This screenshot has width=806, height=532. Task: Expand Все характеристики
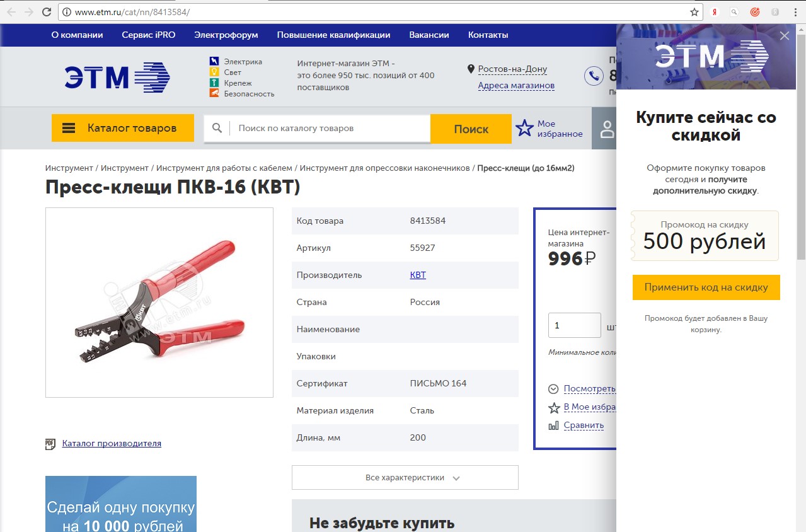pos(405,478)
